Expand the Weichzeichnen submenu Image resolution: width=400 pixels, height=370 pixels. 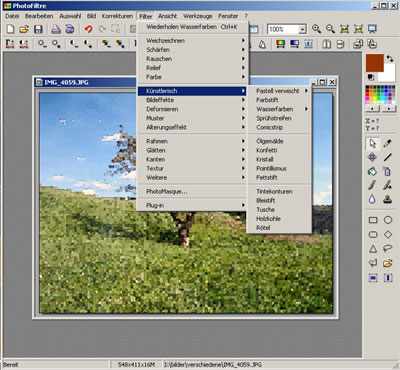pos(193,40)
